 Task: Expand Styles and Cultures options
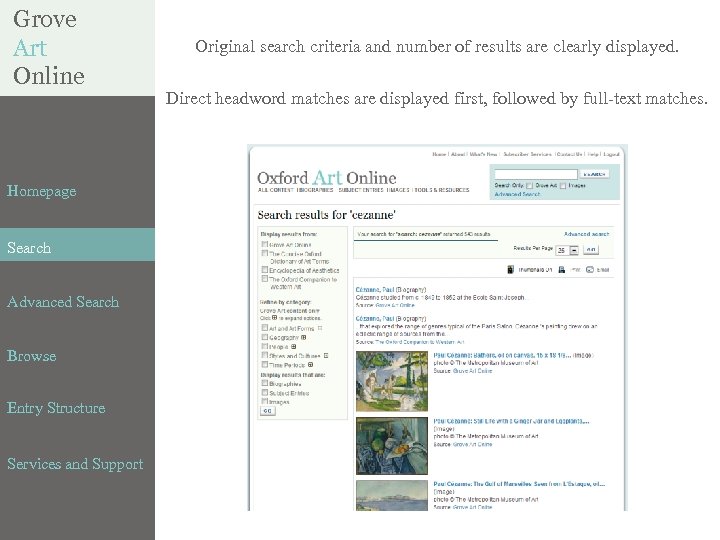326,356
